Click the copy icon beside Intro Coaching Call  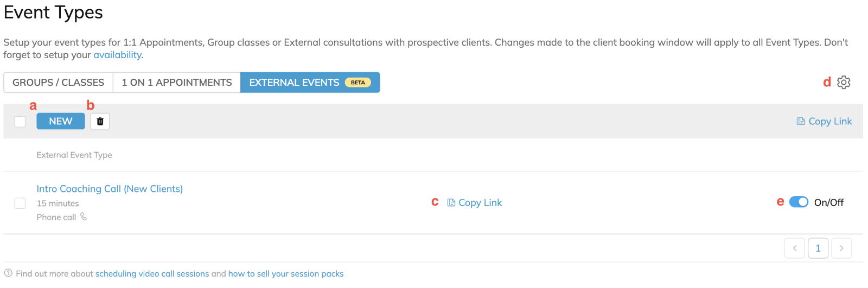[451, 203]
